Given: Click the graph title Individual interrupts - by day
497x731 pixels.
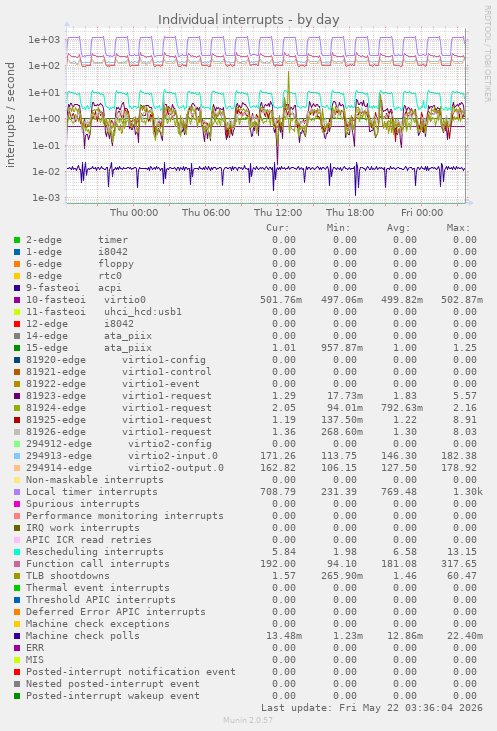Looking at the screenshot, I should click(248, 20).
